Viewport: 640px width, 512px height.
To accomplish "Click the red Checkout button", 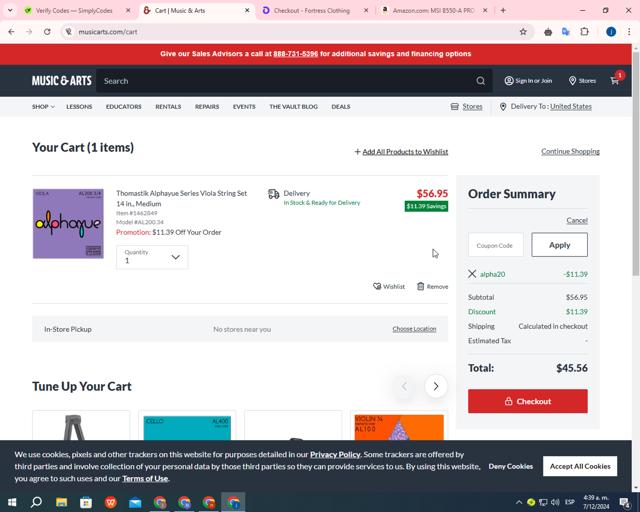I will [528, 401].
